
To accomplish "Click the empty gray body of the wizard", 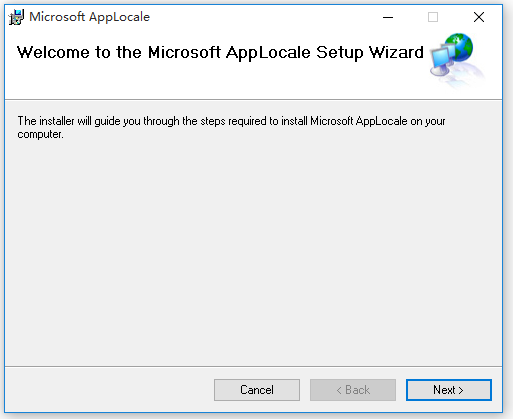I will pos(253,250).
